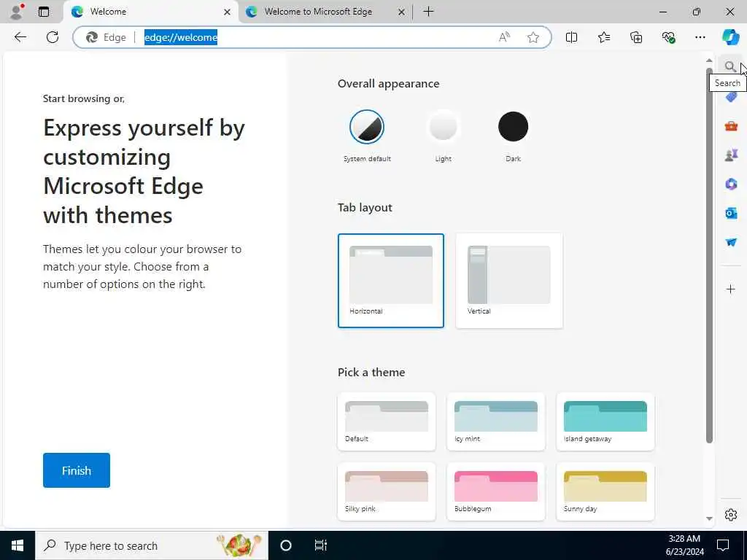747x560 pixels.
Task: Open Task View on taskbar
Action: [321, 545]
